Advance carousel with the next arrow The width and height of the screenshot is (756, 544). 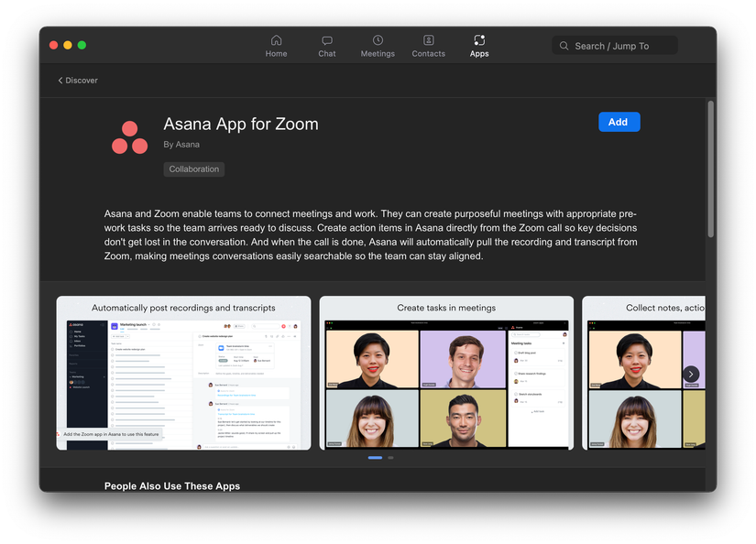point(691,374)
